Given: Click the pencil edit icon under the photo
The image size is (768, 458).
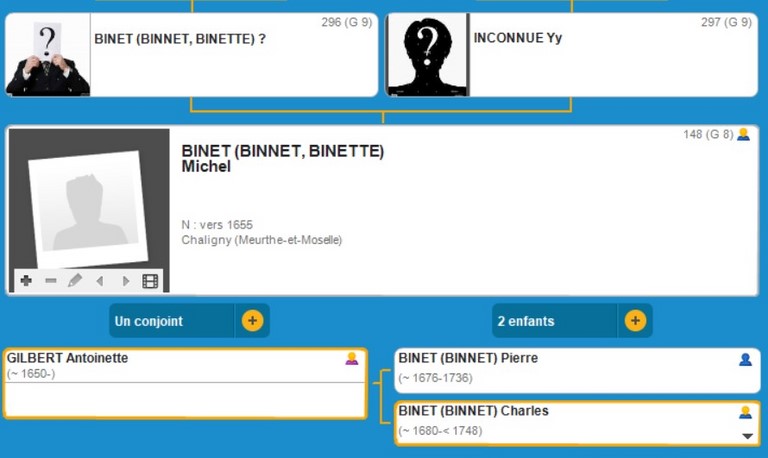Looking at the screenshot, I should tap(75, 281).
